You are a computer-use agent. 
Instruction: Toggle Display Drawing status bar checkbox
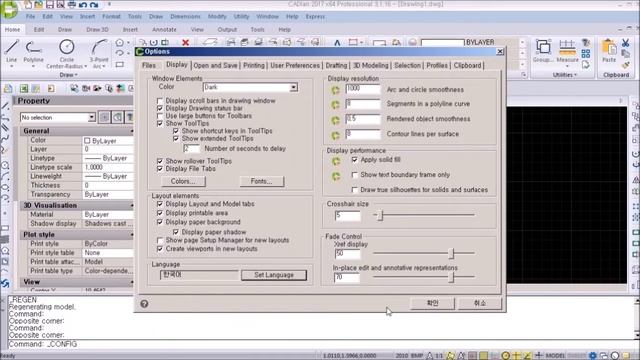(x=160, y=109)
